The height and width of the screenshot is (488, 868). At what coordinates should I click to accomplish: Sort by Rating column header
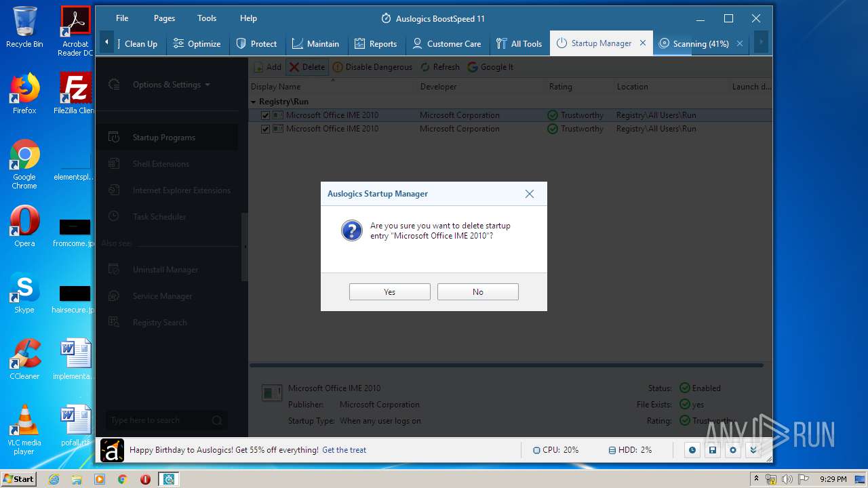tap(579, 87)
